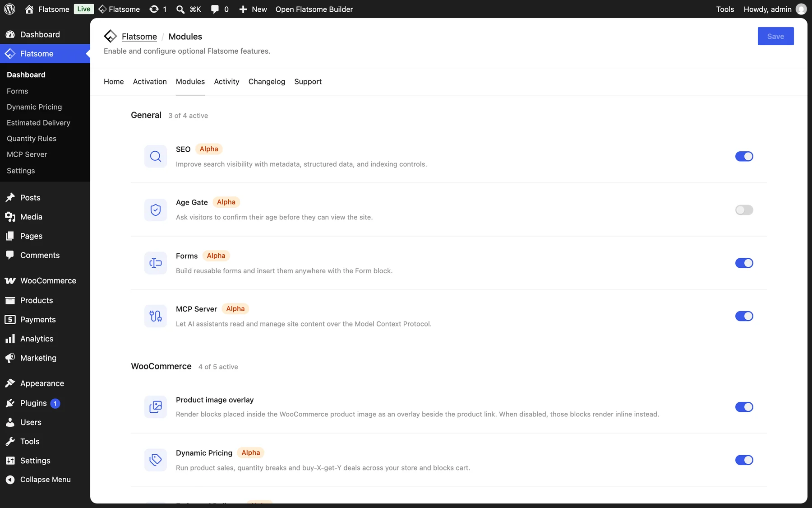
Task: Open the Media sidebar menu
Action: (x=45, y=217)
